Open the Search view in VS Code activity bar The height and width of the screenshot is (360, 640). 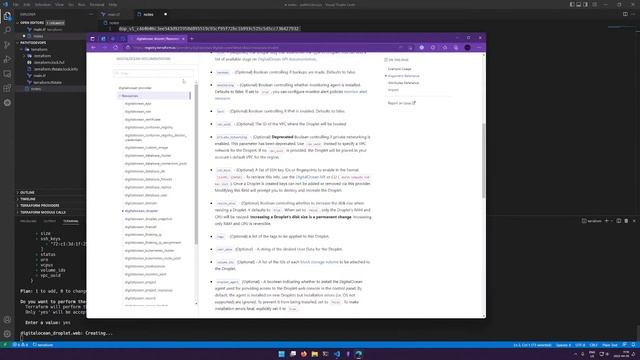coord(7,30)
